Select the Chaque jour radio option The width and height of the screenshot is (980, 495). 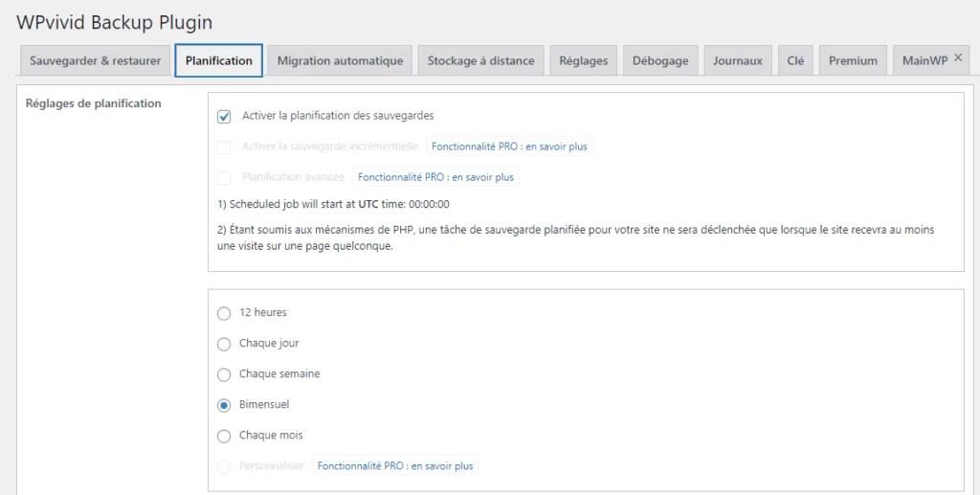[224, 344]
